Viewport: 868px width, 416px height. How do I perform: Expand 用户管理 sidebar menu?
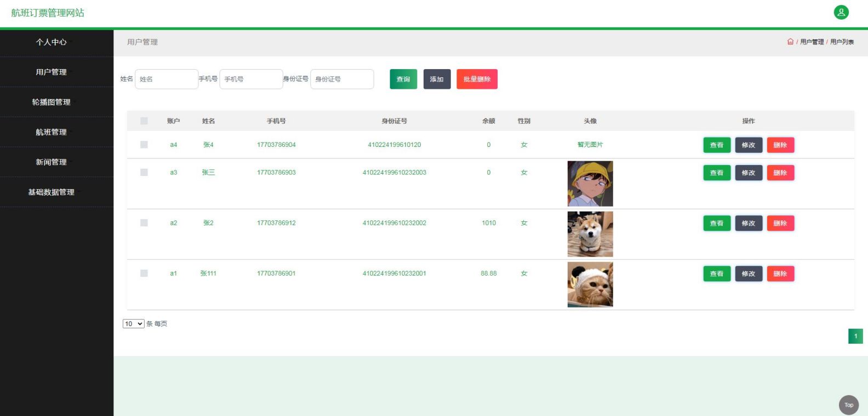(x=56, y=72)
